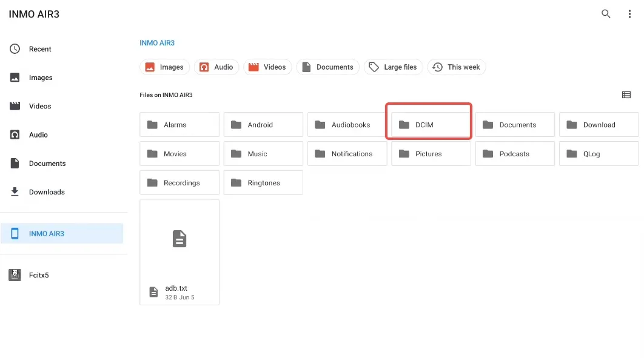
Task: Enable the Videos filter chip
Action: pyautogui.click(x=267, y=67)
